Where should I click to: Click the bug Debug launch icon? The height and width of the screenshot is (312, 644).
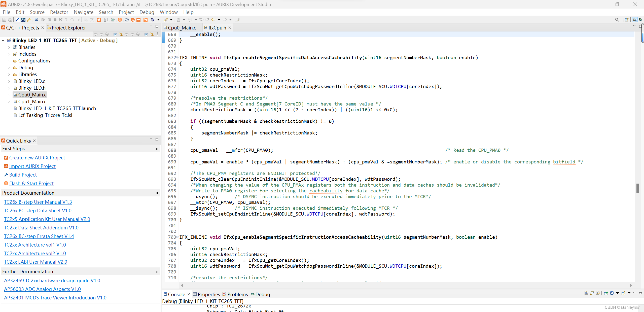[153, 20]
